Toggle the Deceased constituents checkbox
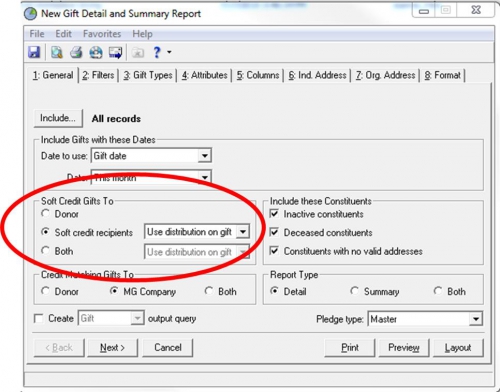 (274, 232)
